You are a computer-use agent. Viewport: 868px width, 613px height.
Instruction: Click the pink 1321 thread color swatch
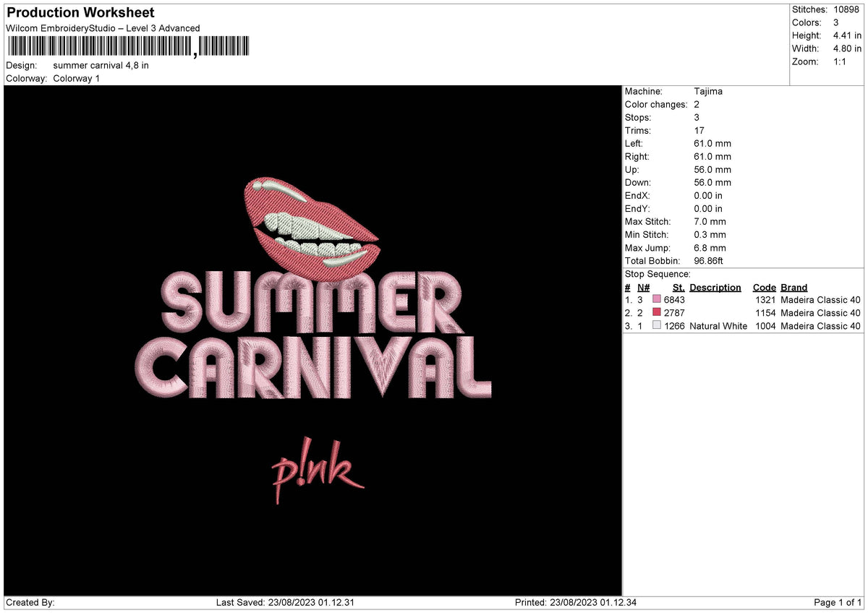[657, 300]
